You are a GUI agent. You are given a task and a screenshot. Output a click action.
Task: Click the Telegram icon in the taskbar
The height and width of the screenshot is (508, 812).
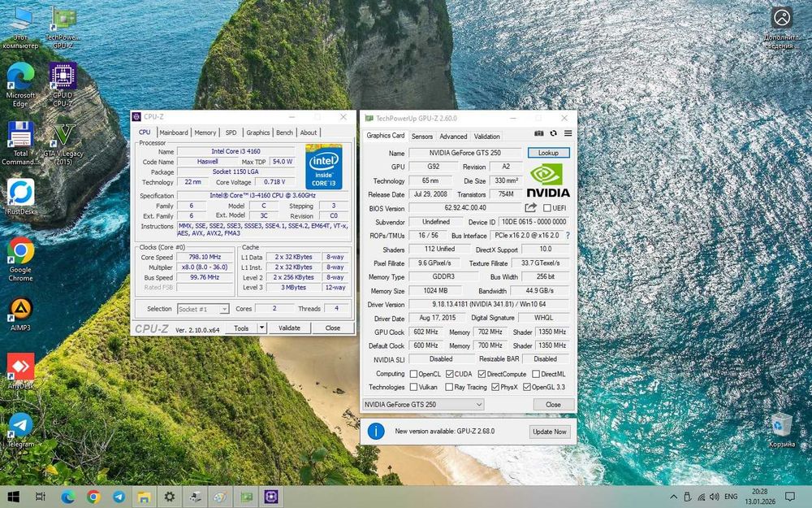pos(119,497)
